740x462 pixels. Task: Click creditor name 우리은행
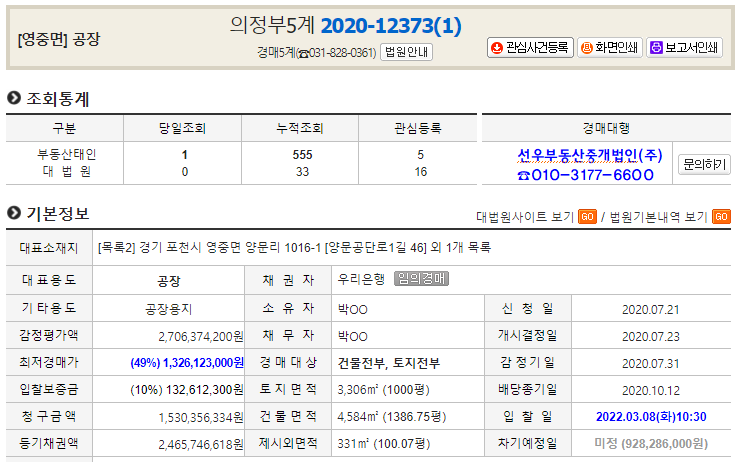coord(362,279)
